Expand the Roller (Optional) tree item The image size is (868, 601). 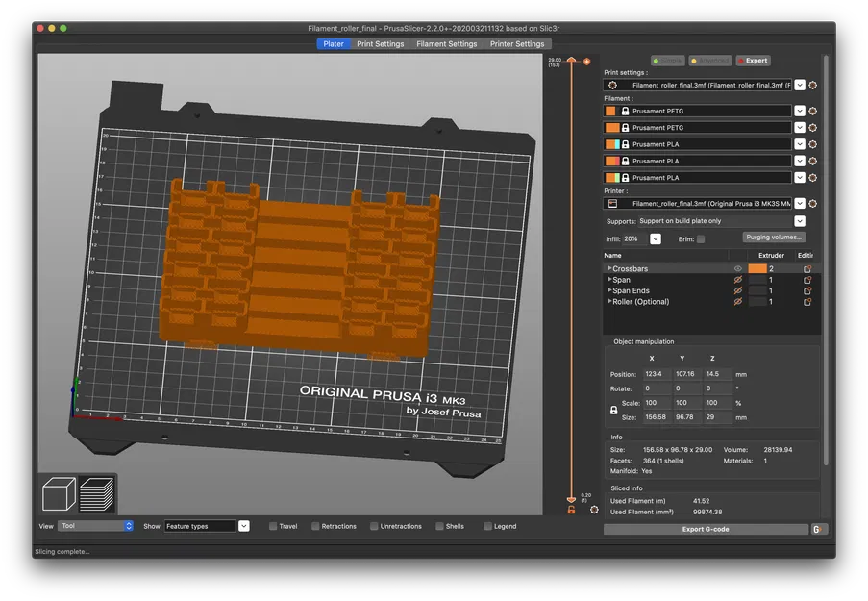pyautogui.click(x=608, y=302)
